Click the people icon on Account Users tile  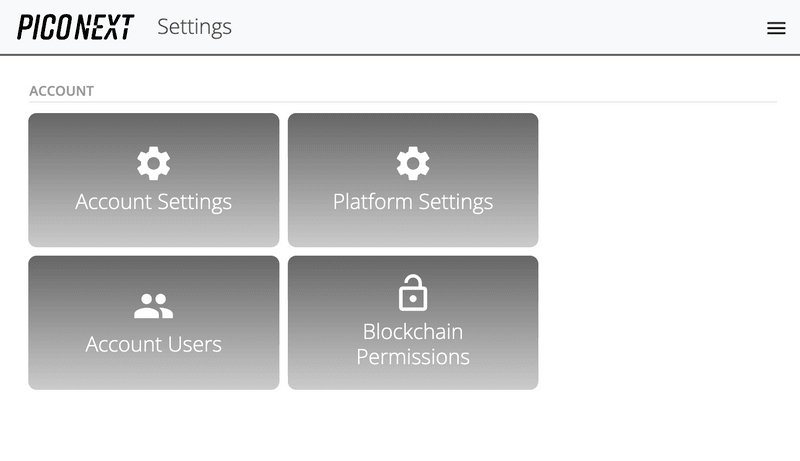(153, 306)
